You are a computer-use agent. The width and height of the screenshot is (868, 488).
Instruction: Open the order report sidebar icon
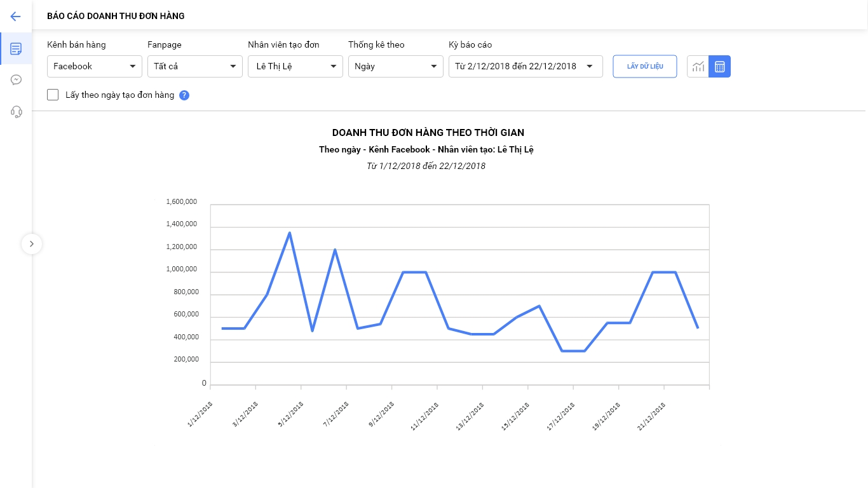coord(16,49)
